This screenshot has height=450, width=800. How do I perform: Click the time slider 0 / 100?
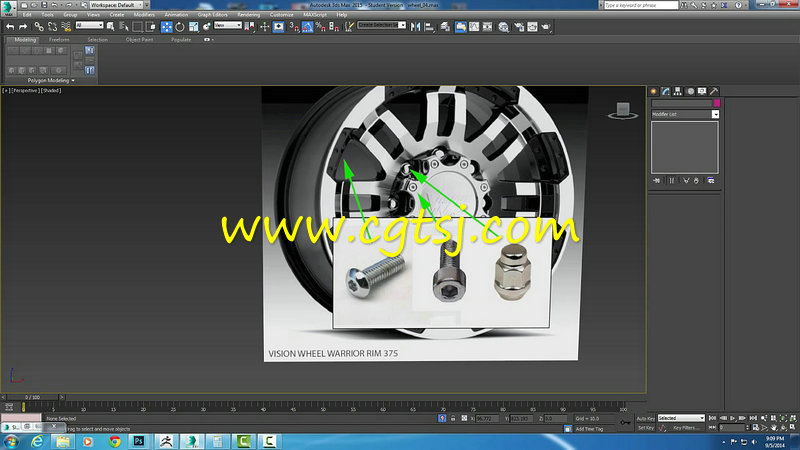32,397
